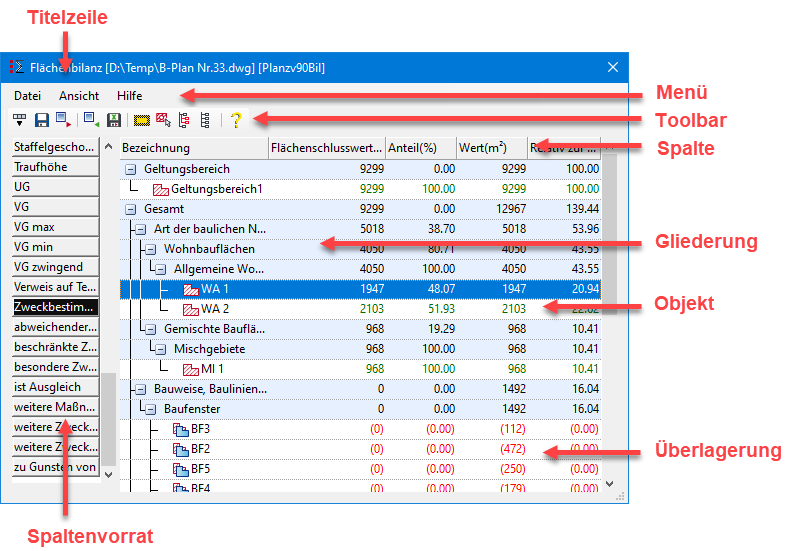Collapse the Geltungsbereich tree node
Viewport: 787px width, 551px height.
pyautogui.click(x=130, y=169)
